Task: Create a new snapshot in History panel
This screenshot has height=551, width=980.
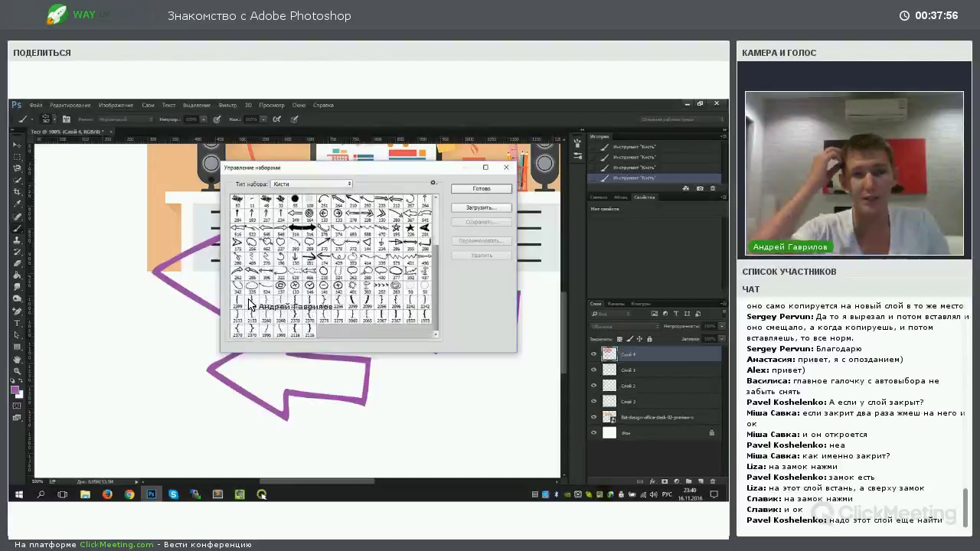Action: [x=700, y=188]
